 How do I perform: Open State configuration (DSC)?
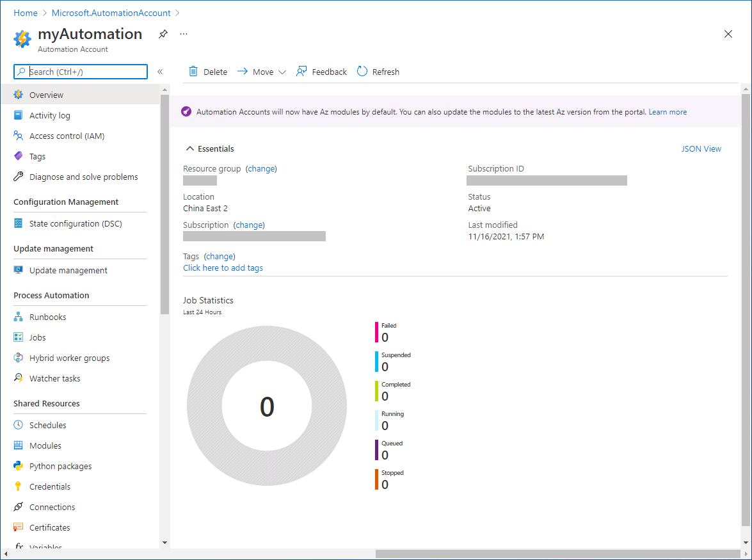(75, 223)
